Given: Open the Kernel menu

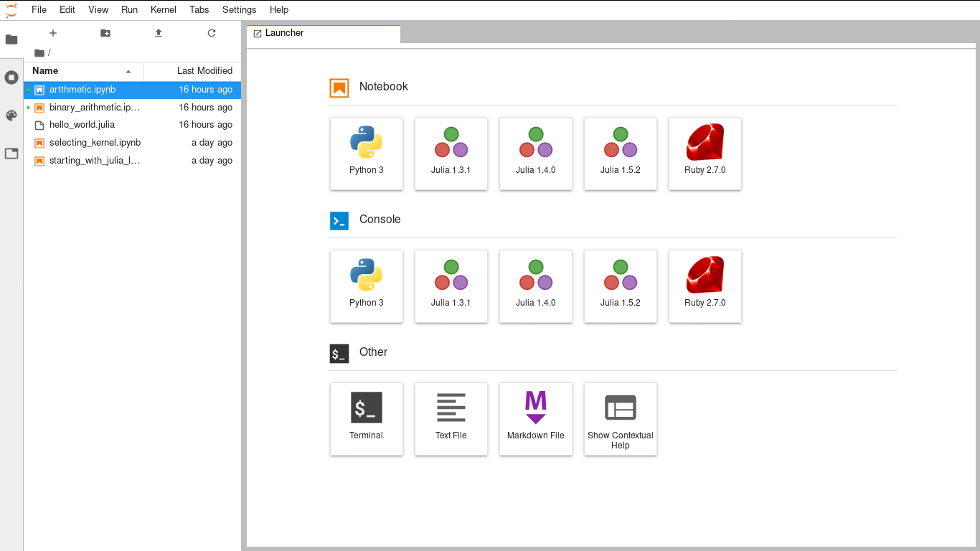Looking at the screenshot, I should 163,10.
